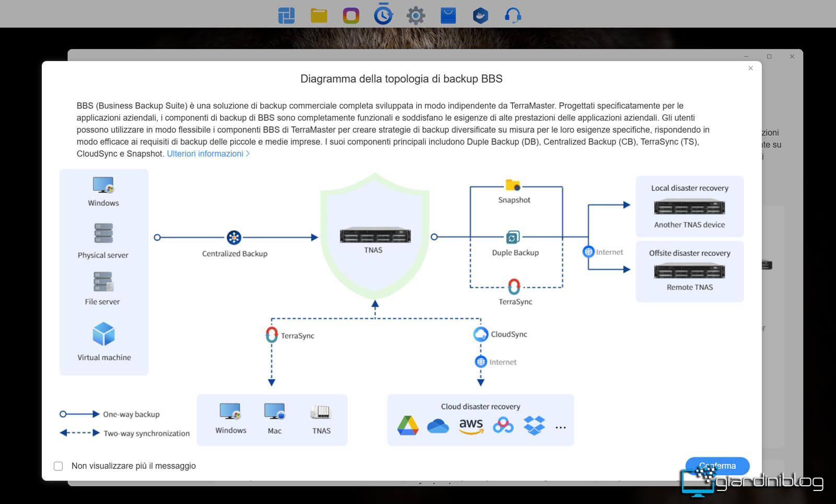Click the Virtual machine cube icon
Screen dimensions: 836x504
click(103, 334)
